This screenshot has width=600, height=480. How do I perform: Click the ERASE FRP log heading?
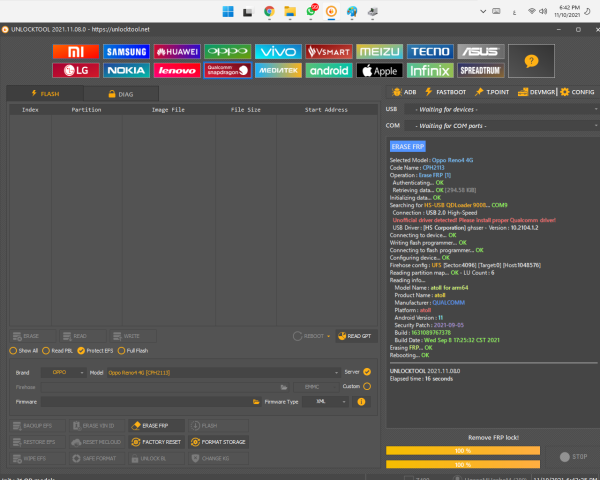coord(408,147)
